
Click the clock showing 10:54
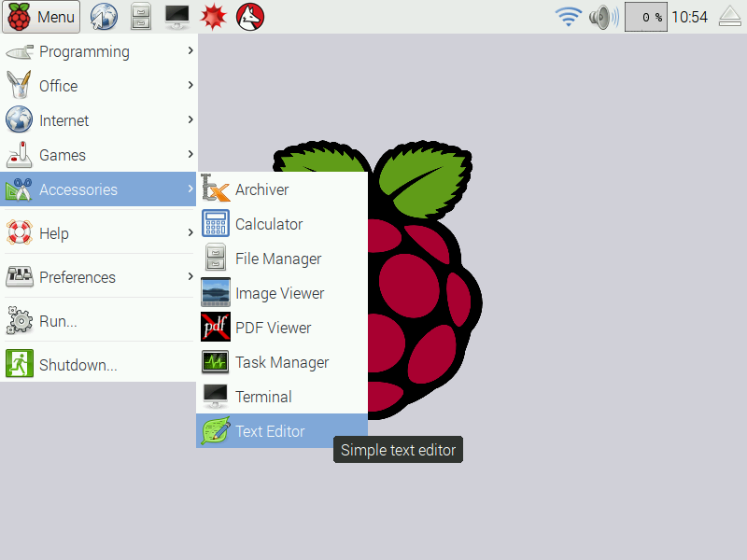pyautogui.click(x=689, y=17)
